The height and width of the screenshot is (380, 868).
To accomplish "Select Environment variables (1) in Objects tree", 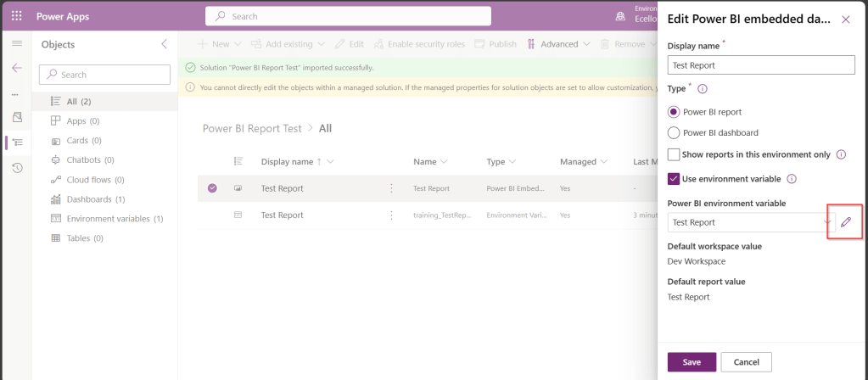I will (114, 219).
